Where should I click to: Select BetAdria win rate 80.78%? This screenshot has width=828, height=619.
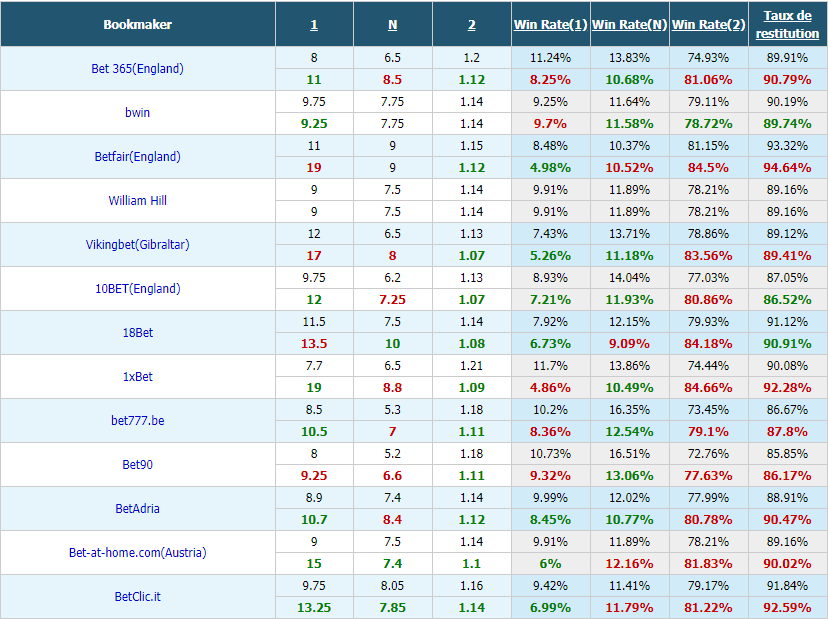pos(708,520)
